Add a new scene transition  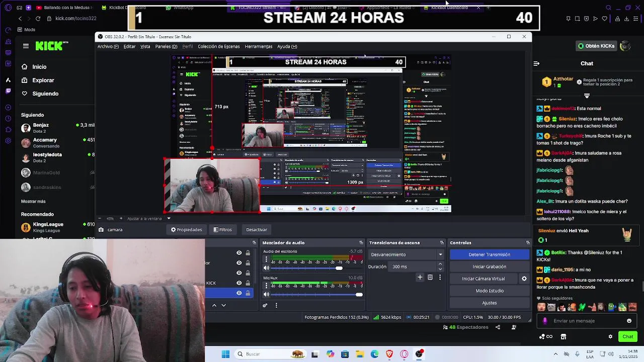pos(420,277)
